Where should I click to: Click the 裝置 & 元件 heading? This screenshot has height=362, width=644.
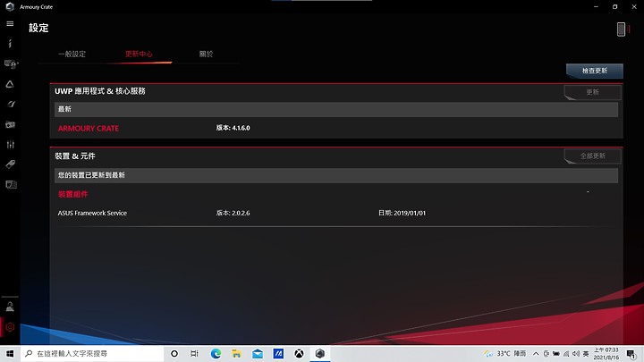75,156
